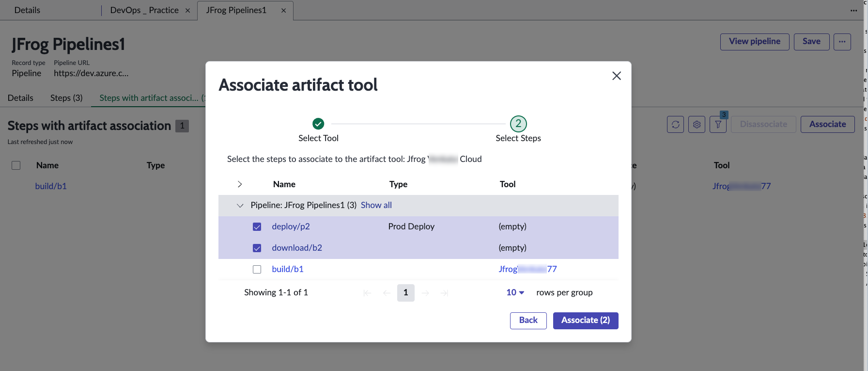The height and width of the screenshot is (371, 868).
Task: Open more actions menu beside Save
Action: click(x=842, y=42)
